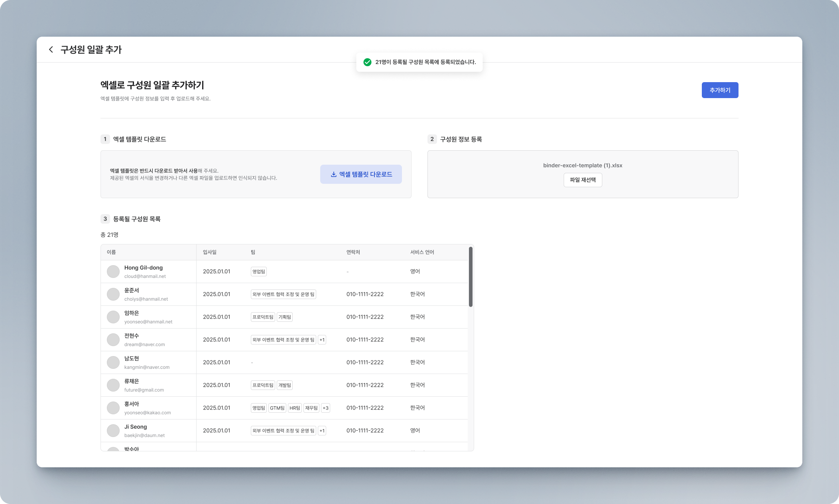The width and height of the screenshot is (839, 504).
Task: Click the back arrow icon in the header
Action: click(51, 49)
